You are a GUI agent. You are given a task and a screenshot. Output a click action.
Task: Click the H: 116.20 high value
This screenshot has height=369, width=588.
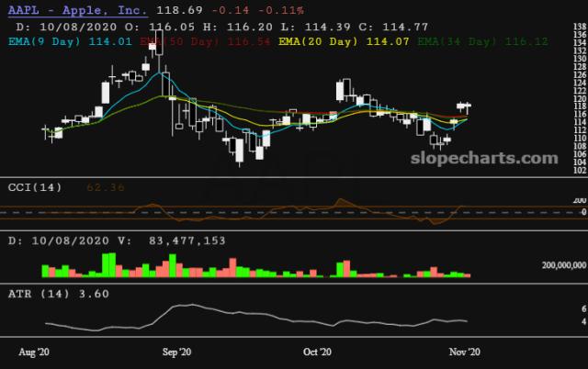(238, 27)
